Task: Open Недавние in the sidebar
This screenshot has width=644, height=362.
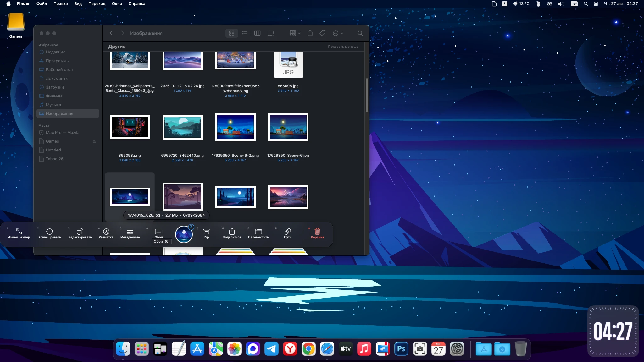Action: coord(68,52)
